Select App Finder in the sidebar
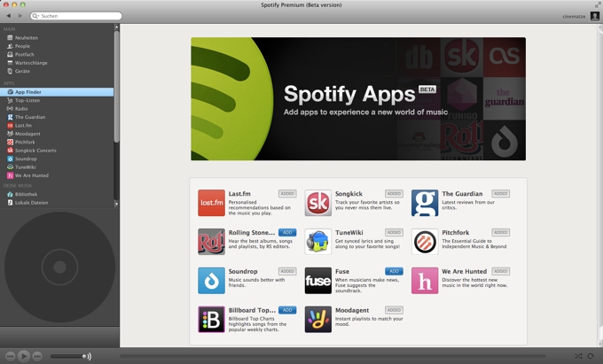Image resolution: width=603 pixels, height=364 pixels. pos(57,92)
